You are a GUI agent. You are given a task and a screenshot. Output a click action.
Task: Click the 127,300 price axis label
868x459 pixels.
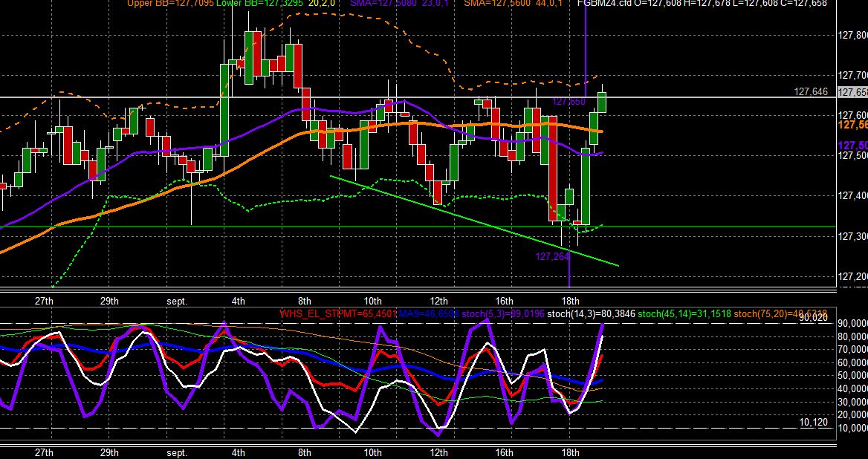[x=853, y=237]
